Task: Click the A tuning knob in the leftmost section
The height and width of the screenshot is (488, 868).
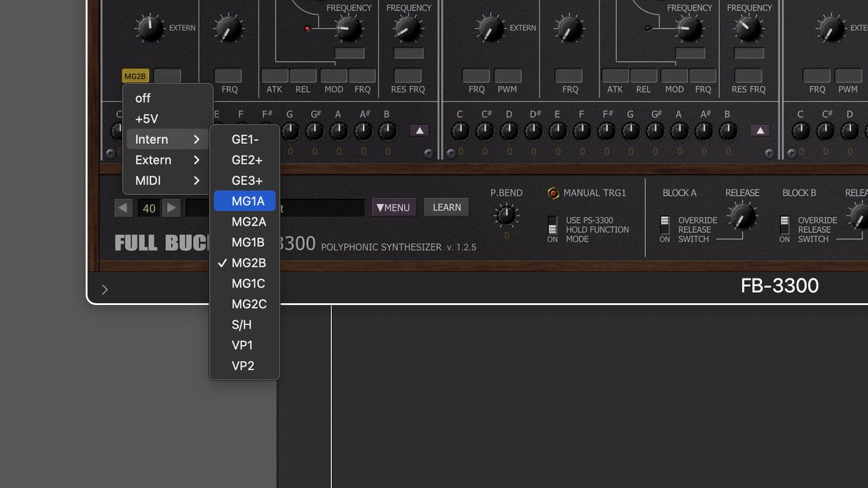Action: coord(339,132)
